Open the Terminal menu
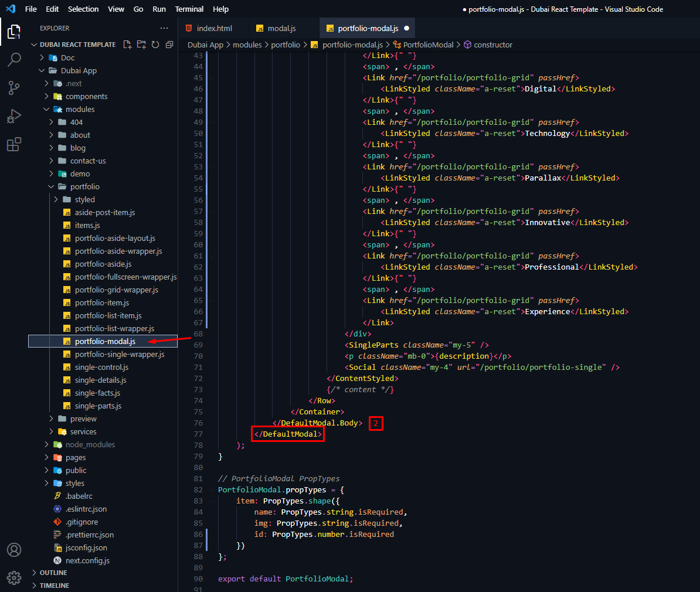 [x=189, y=9]
